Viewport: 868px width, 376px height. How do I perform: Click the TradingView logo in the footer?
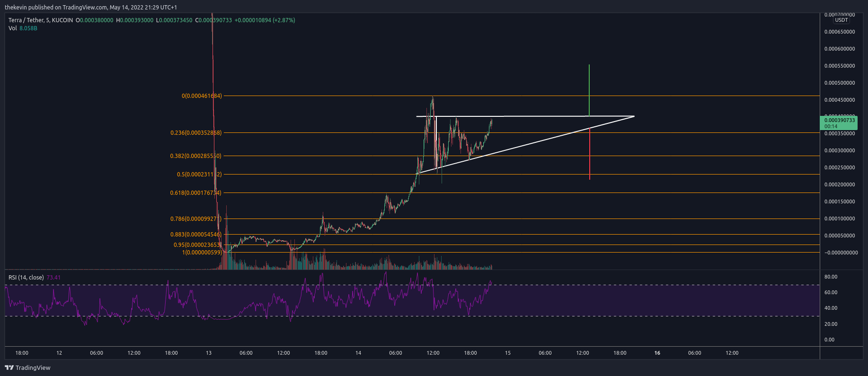tap(27, 367)
